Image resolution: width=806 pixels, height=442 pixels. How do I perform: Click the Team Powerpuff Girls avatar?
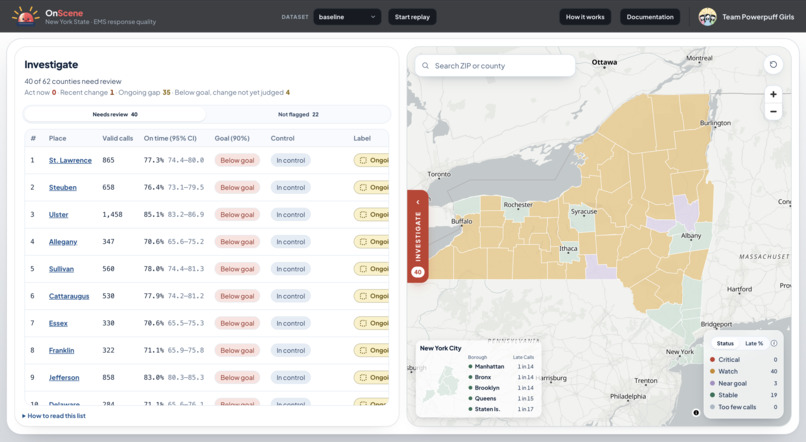click(707, 17)
